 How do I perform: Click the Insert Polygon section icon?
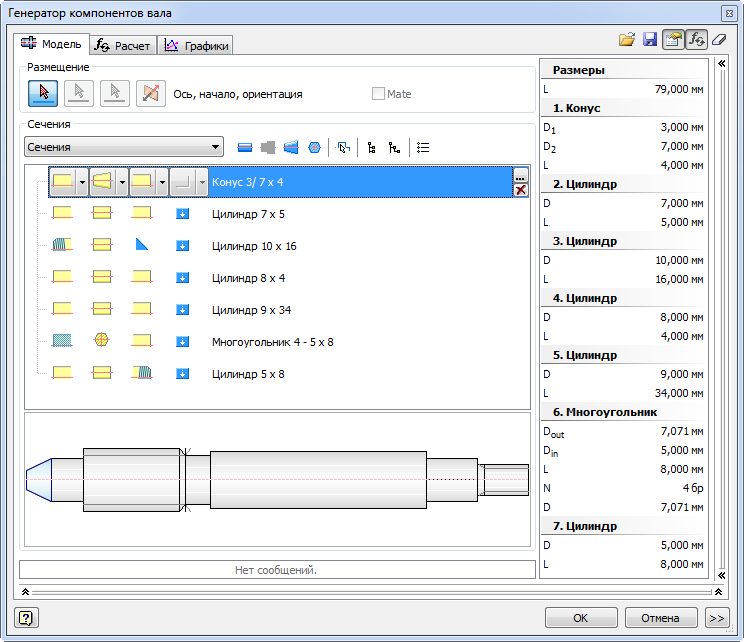click(x=315, y=147)
